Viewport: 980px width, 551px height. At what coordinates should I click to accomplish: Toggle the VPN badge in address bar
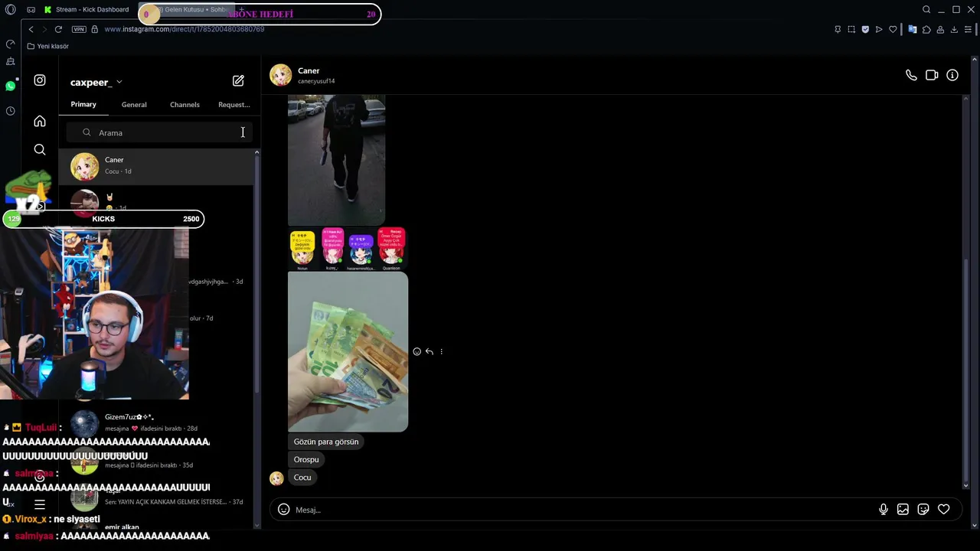(79, 29)
